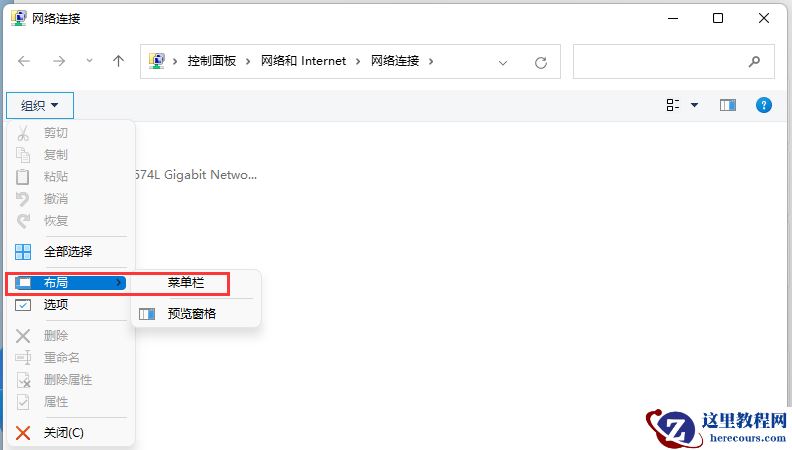Click the window title network icon
The height and width of the screenshot is (450, 792).
point(19,18)
